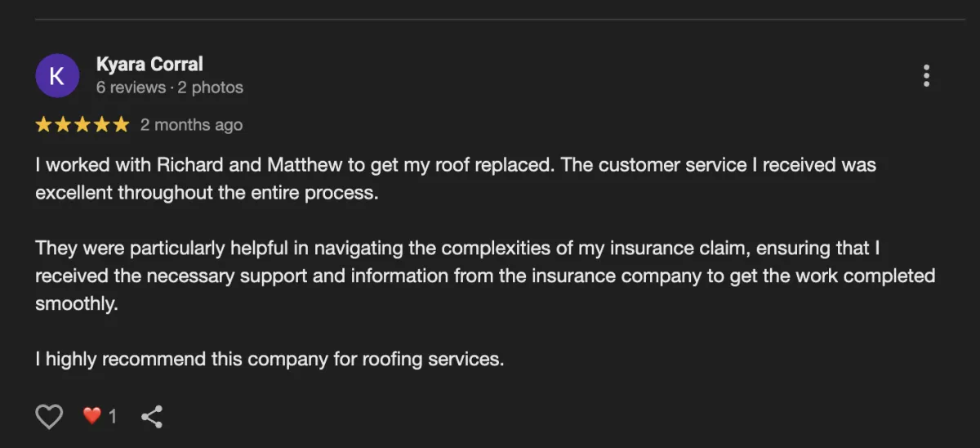The image size is (980, 448).
Task: Click the fifth yellow rating star
Action: 121,125
